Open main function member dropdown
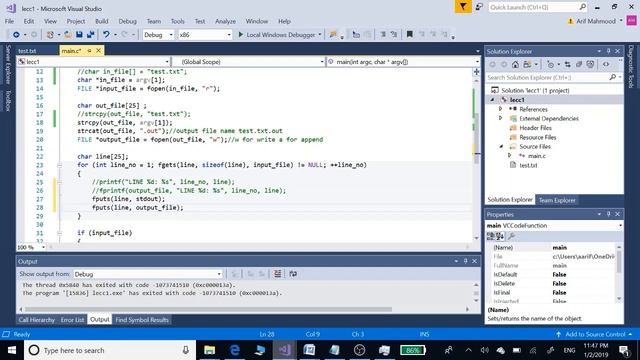This screenshot has height=360, width=640. [x=403, y=62]
